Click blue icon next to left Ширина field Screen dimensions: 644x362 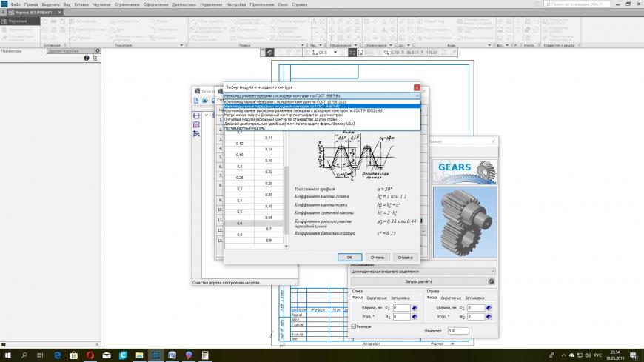[x=415, y=307]
